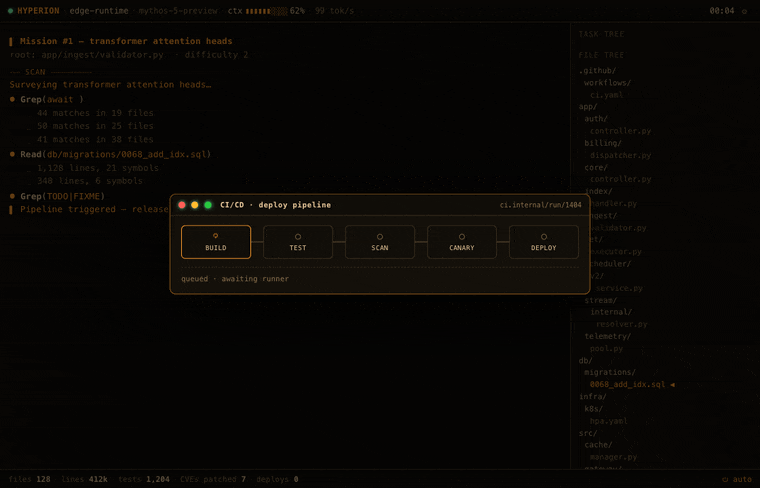Screen dimensions: 760x488
Task: Open the FILE TREE panel header
Action: [601, 55]
